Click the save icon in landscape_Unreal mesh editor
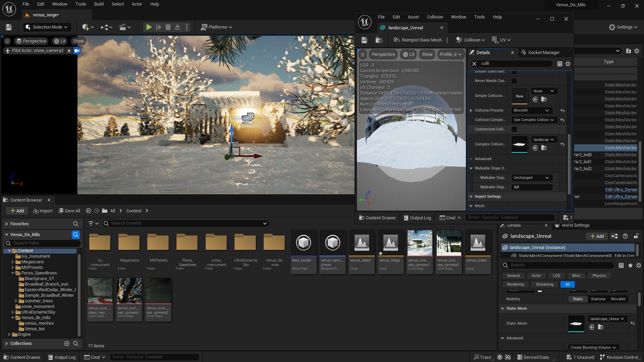The height and width of the screenshot is (362, 644). coord(364,40)
